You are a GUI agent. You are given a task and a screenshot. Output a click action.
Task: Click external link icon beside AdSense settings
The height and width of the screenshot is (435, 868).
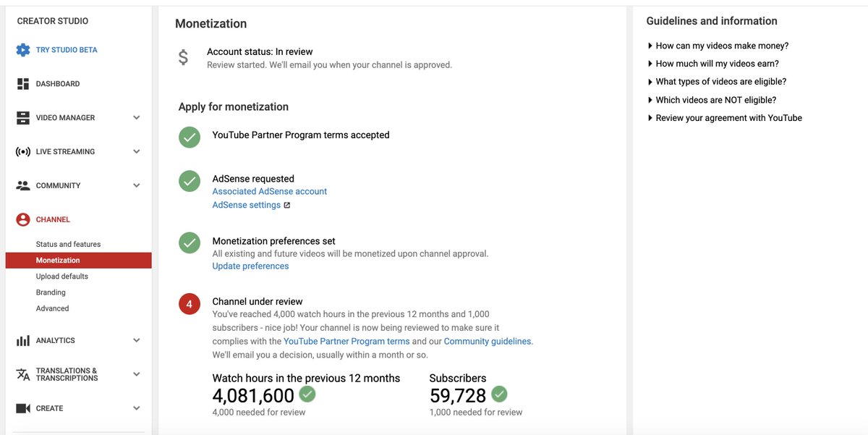287,206
